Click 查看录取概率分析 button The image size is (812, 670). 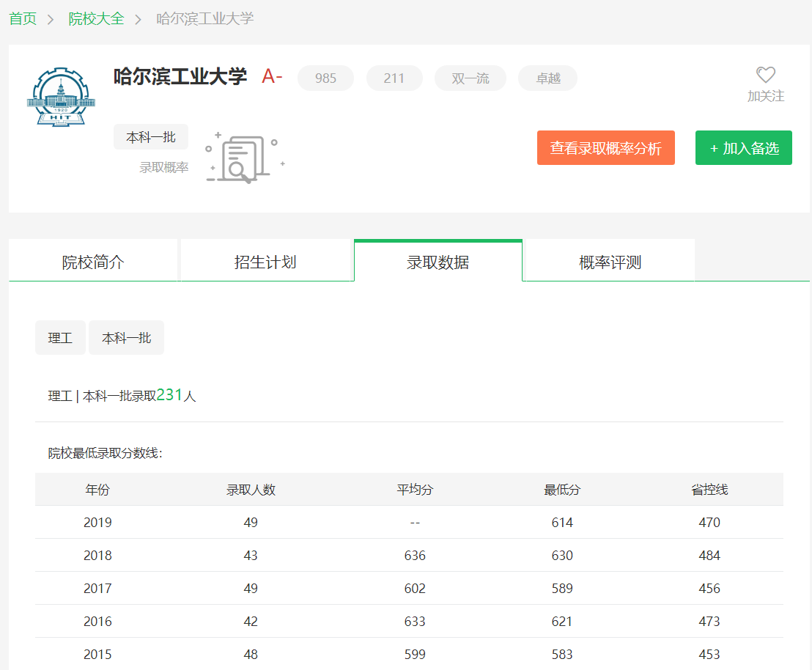606,148
